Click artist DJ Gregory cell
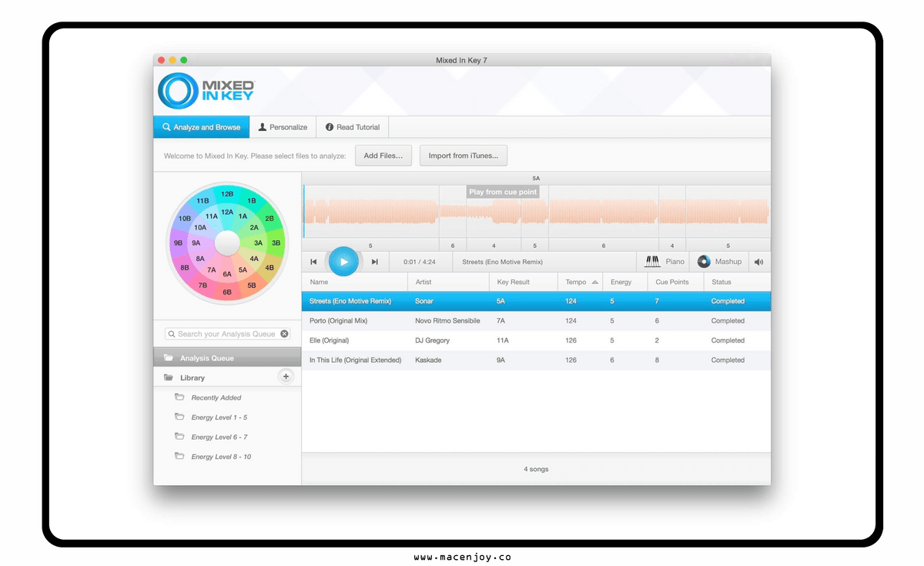Image resolution: width=924 pixels, height=566 pixels. (x=432, y=340)
